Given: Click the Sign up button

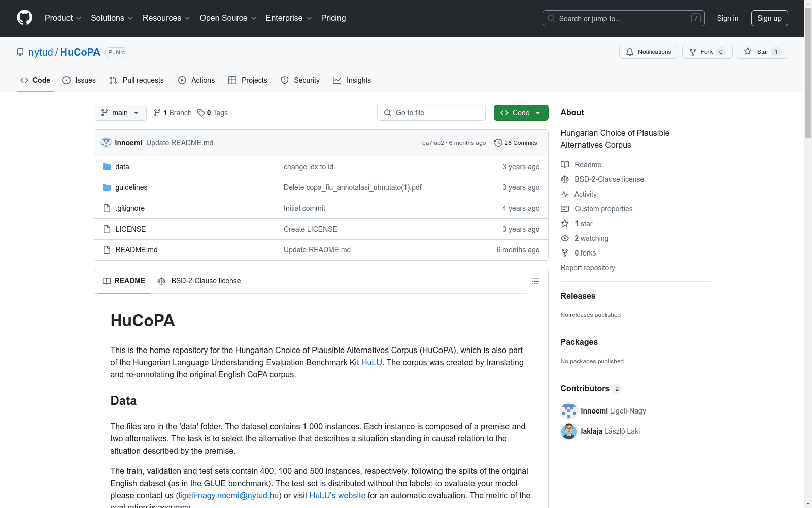Looking at the screenshot, I should point(769,18).
